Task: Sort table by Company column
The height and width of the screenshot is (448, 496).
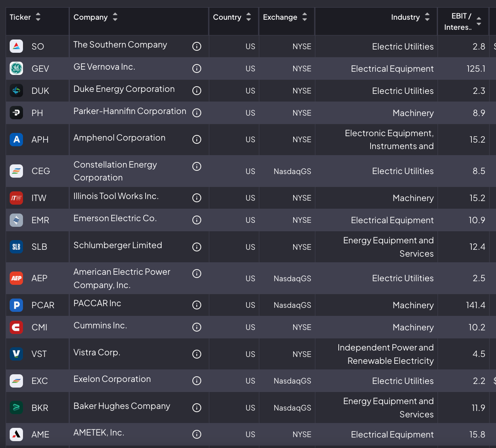Action: click(115, 17)
